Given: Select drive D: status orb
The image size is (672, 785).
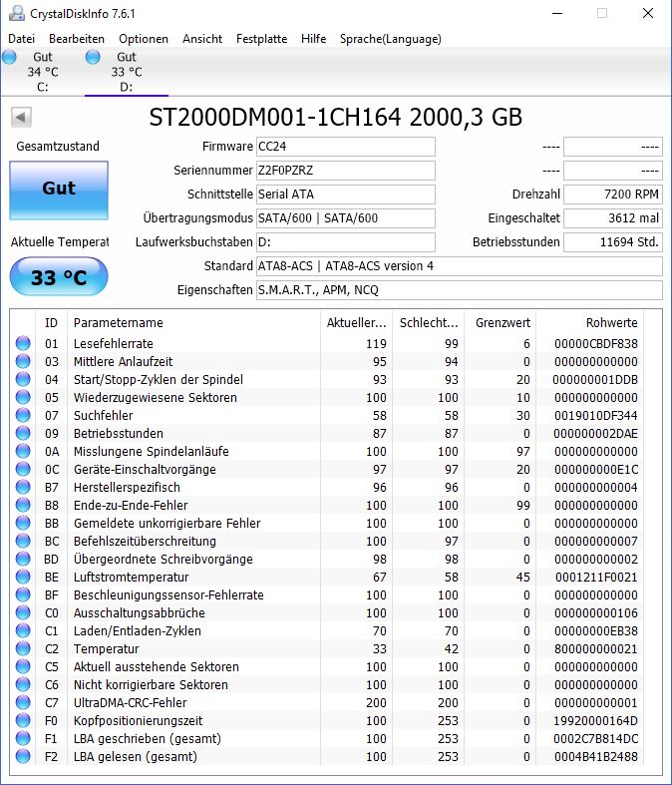Looking at the screenshot, I should click(x=93, y=57).
